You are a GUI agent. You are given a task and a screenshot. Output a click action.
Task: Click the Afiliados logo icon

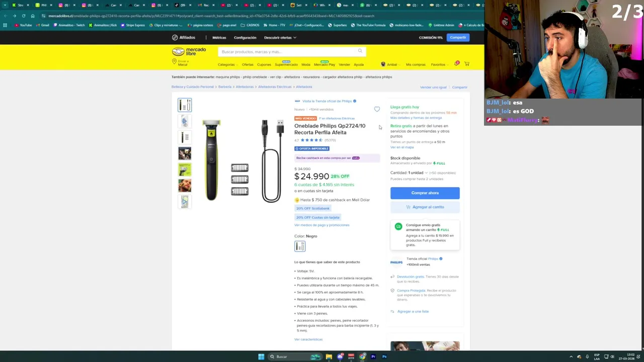click(175, 37)
